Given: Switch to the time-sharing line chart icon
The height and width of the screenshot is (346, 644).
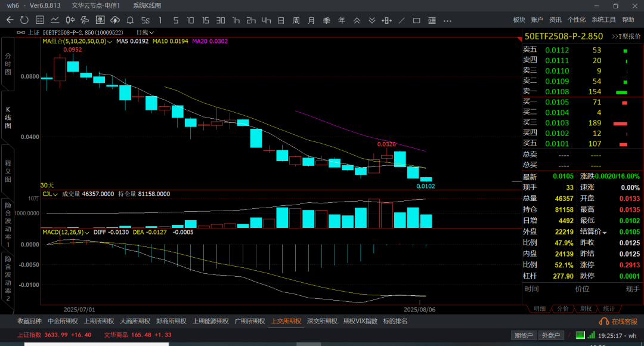Looking at the screenshot, I should pyautogui.click(x=55, y=20).
